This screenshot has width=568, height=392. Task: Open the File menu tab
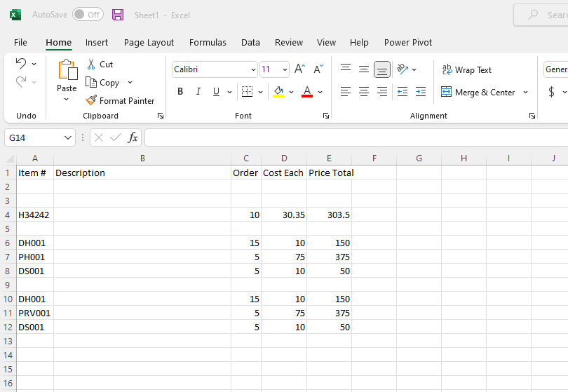(20, 42)
